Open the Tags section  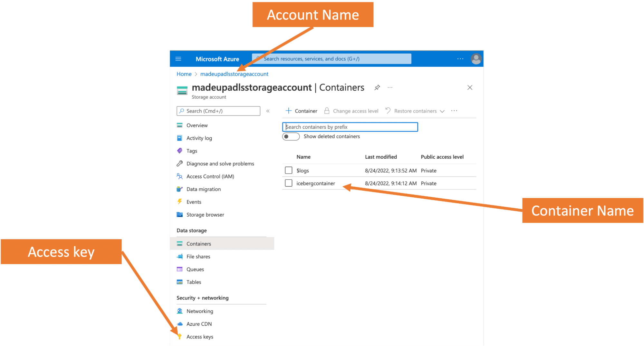click(191, 151)
